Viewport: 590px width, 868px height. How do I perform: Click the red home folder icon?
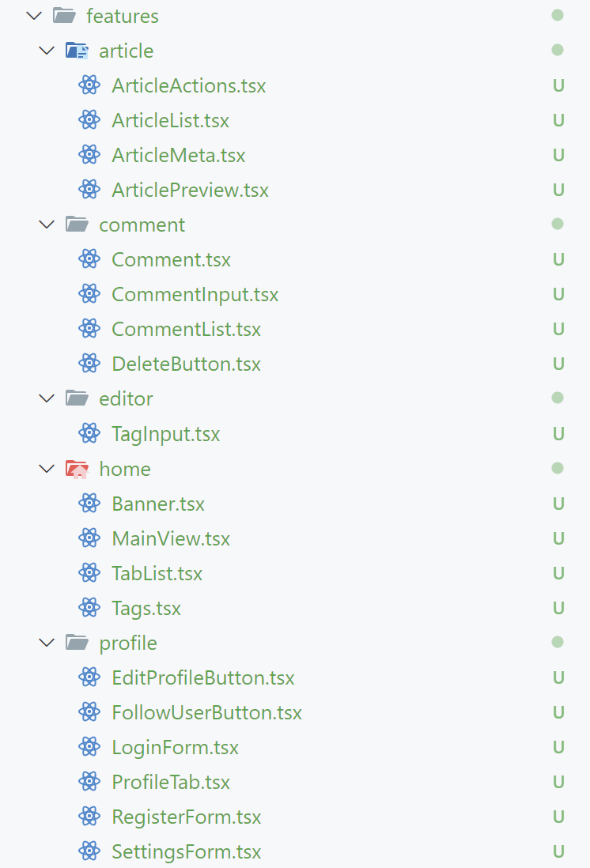pos(77,469)
